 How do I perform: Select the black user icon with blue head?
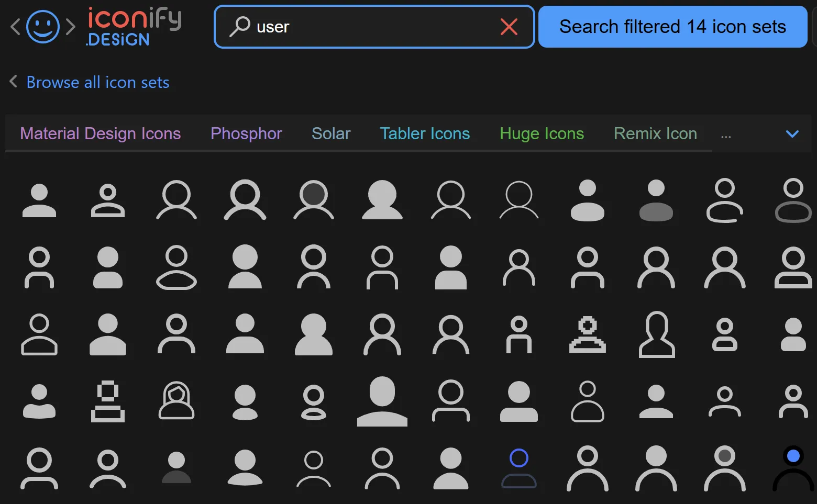(793, 468)
